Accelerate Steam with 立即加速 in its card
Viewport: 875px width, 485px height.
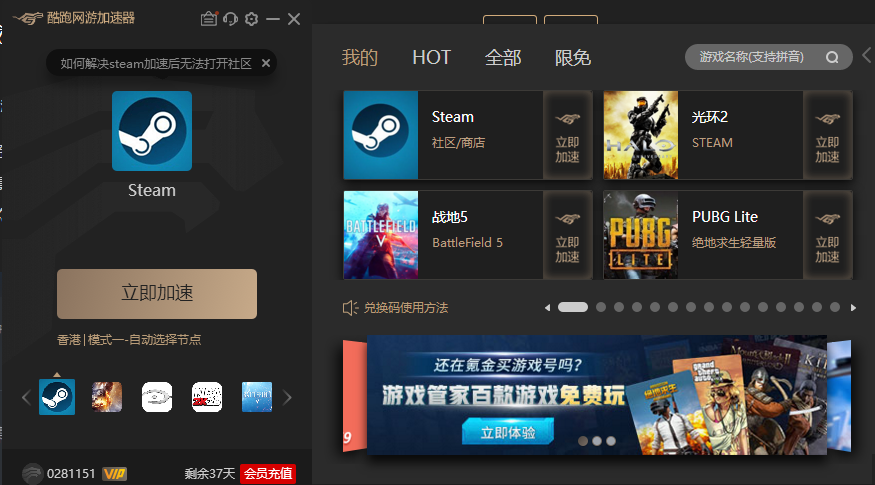568,135
